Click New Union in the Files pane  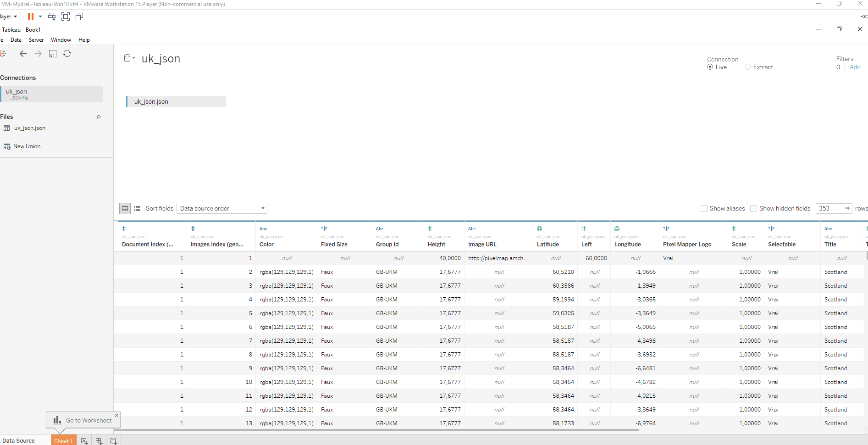tap(27, 146)
